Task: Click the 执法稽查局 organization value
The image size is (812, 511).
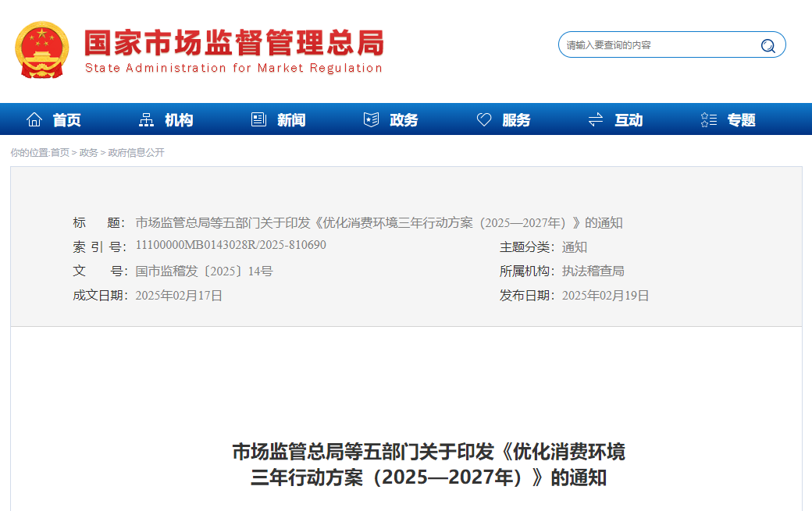Action: (593, 271)
